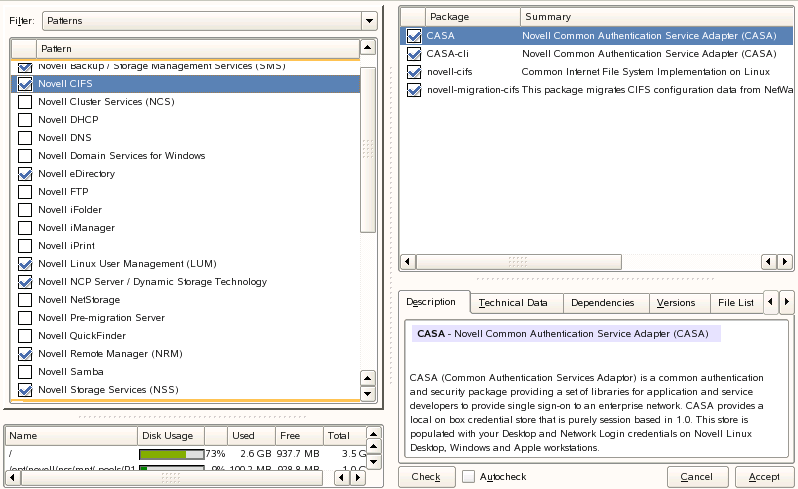Switch to the Description tab

click(x=434, y=302)
